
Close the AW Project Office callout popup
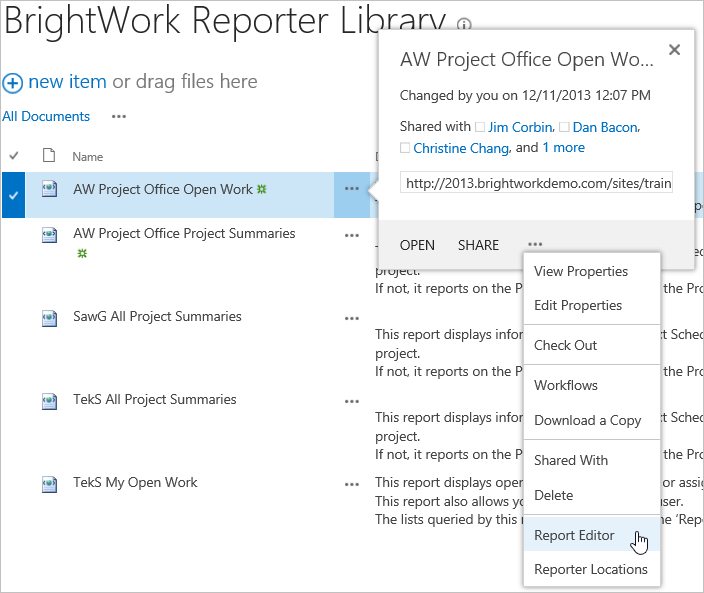pyautogui.click(x=674, y=49)
